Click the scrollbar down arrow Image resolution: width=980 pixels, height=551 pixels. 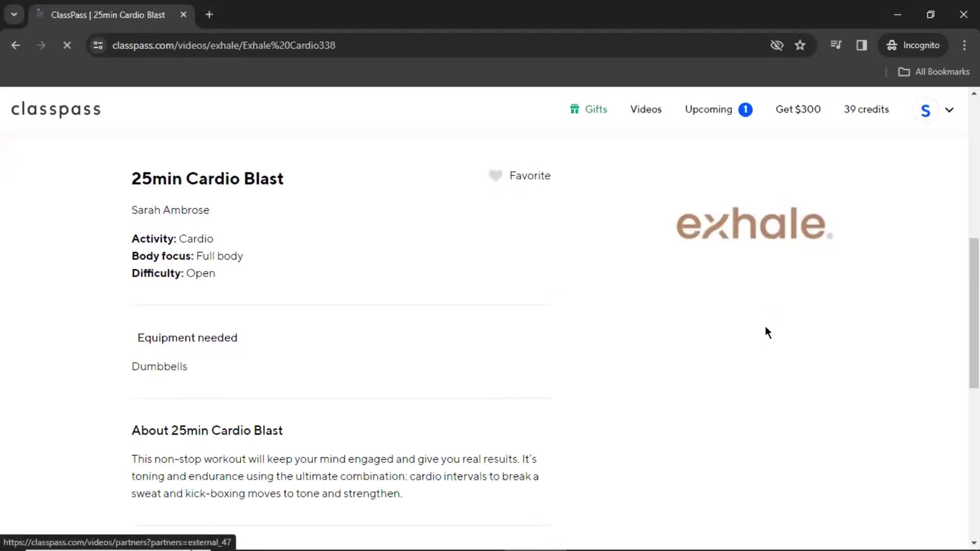point(974,543)
